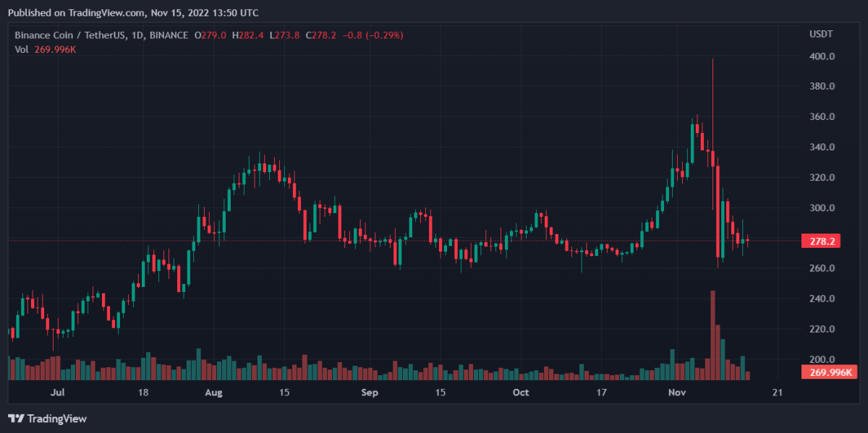This screenshot has width=868, height=433.
Task: Click the 260.0 price axis label
Action: [822, 268]
